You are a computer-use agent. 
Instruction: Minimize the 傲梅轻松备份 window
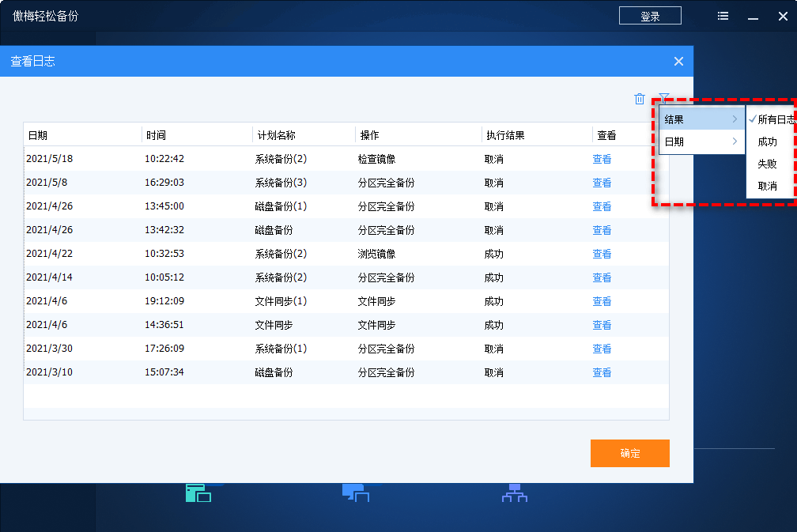pos(753,17)
